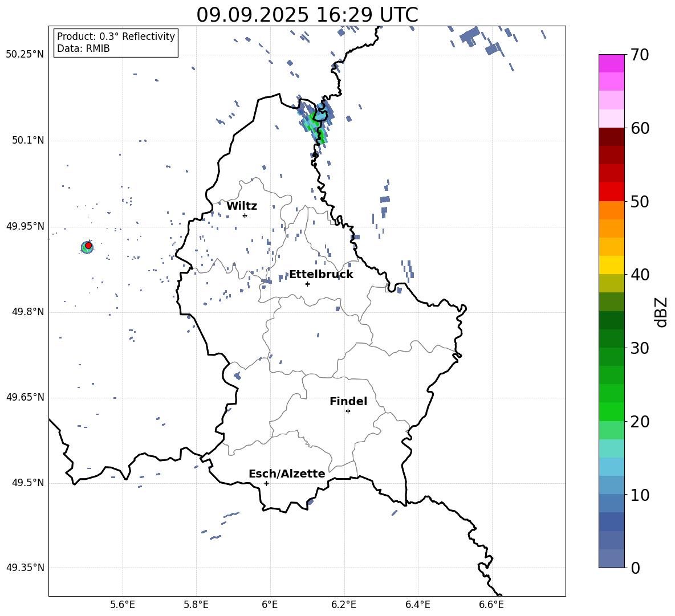The image size is (675, 616).
Task: Click the Findel station label
Action: coord(348,401)
